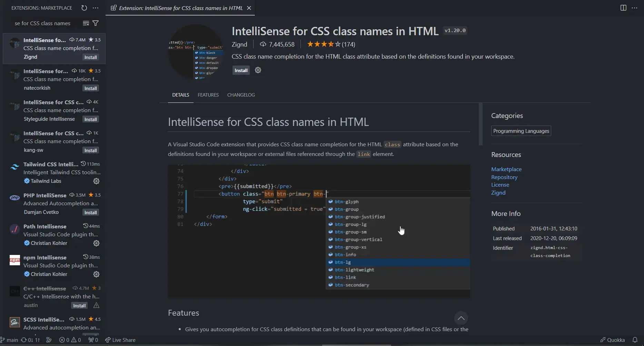Select the deprecated C++ Intellisense list item
This screenshot has width=644, height=346.
click(54, 297)
